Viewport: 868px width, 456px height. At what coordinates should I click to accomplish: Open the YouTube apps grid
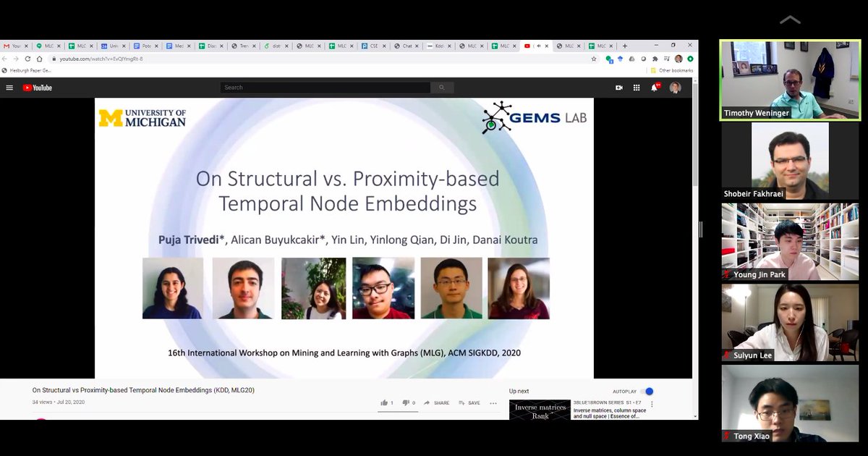(636, 87)
